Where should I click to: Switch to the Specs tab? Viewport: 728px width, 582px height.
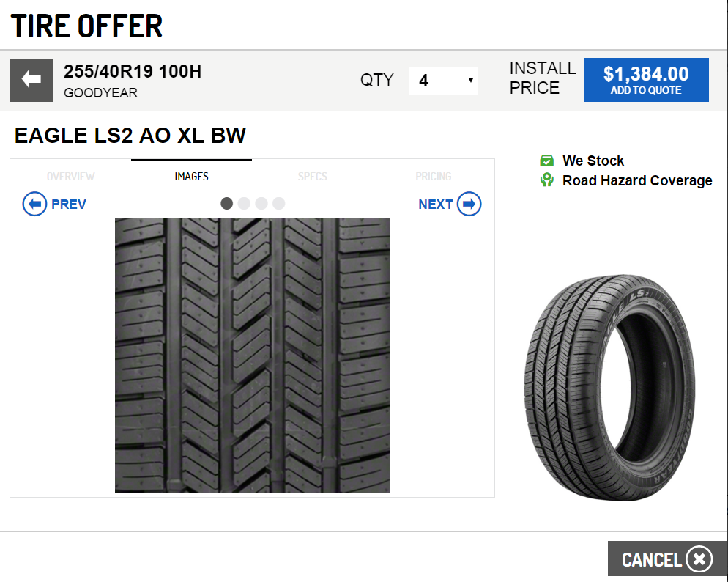click(x=313, y=177)
